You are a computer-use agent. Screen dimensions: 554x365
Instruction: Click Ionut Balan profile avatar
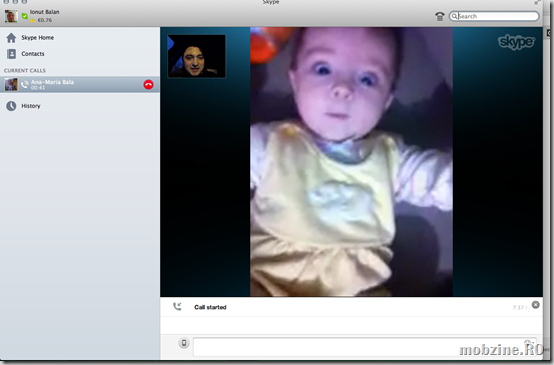11,16
